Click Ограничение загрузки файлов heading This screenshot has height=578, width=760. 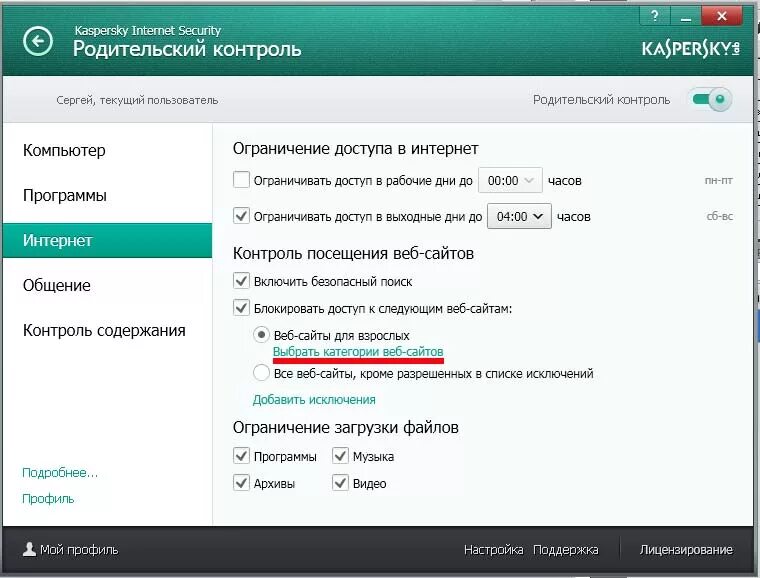coord(346,427)
